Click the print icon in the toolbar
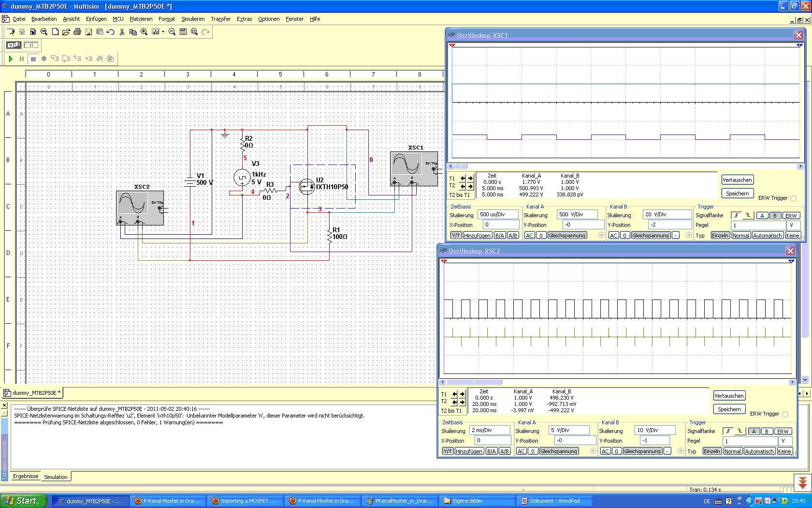The image size is (812, 508). point(77,32)
